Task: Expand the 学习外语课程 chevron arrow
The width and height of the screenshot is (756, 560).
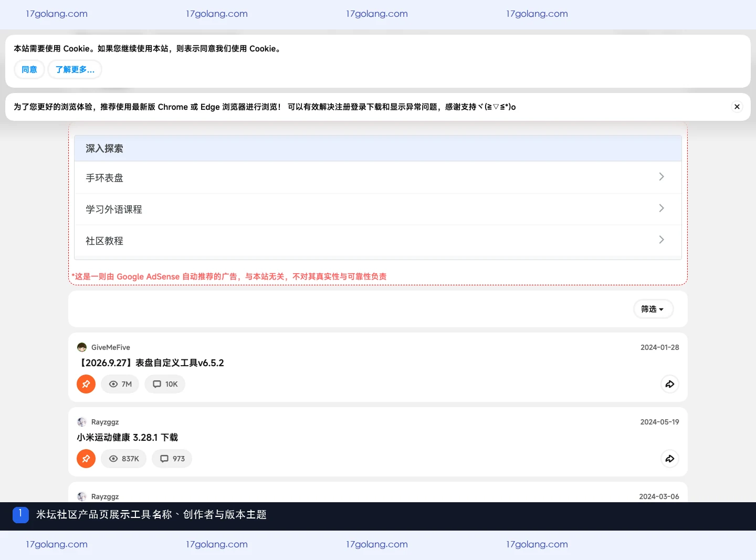Action: [x=661, y=208]
